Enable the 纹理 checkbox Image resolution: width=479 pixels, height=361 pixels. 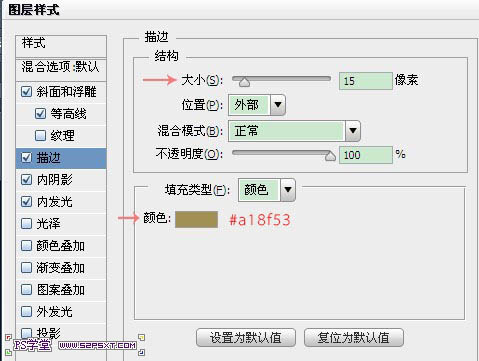point(40,135)
